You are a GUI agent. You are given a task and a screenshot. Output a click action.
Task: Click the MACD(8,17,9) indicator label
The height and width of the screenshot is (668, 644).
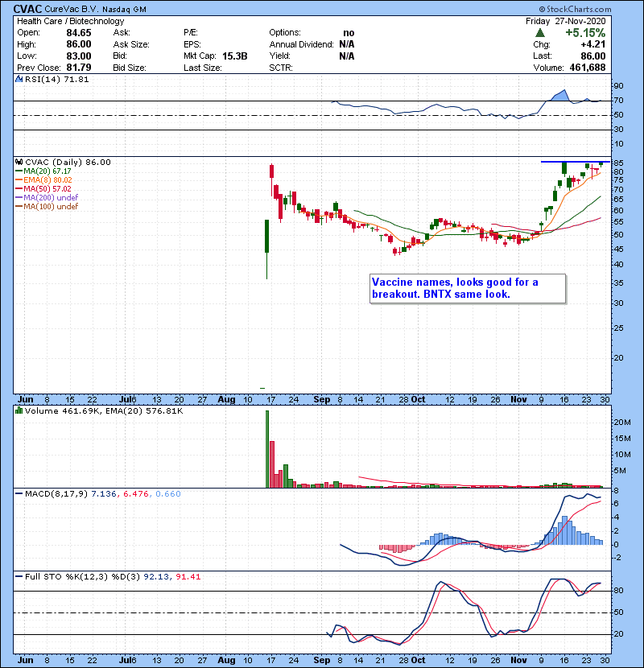pyautogui.click(x=56, y=494)
